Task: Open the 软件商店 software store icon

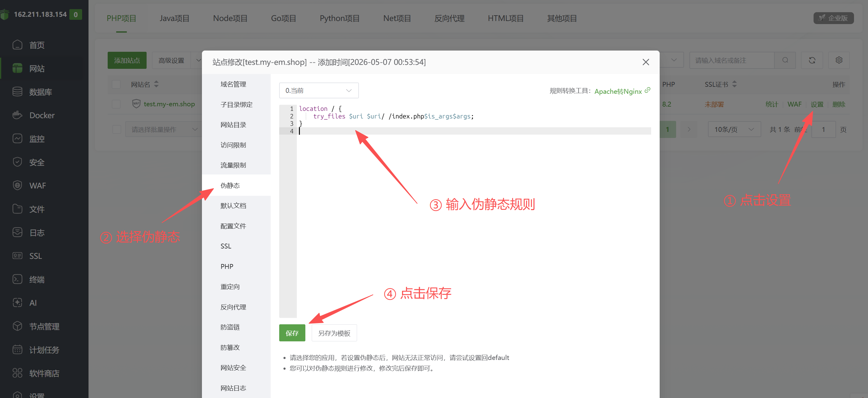Action: [x=17, y=373]
